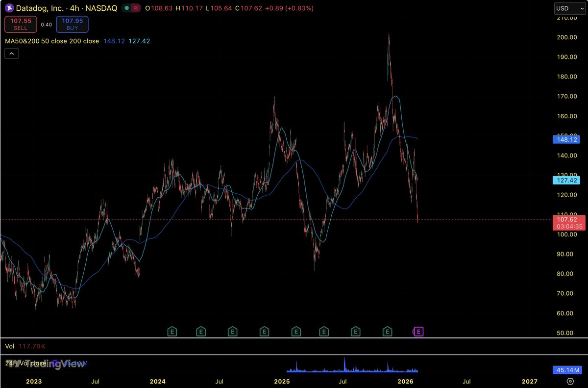Image resolution: width=588 pixels, height=388 pixels.
Task: Open the earnings marker near November 2025
Action: tap(388, 332)
